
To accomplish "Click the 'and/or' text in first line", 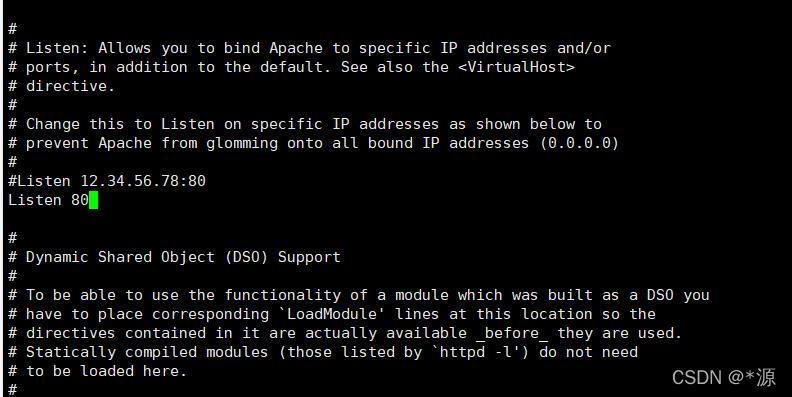I will [584, 48].
